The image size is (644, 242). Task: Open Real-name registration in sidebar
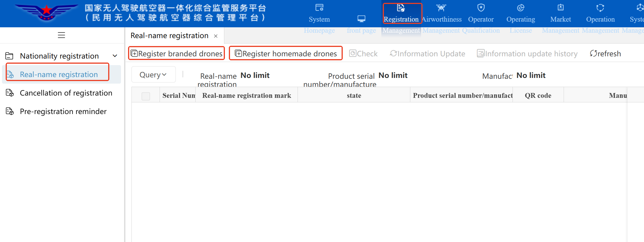(x=61, y=75)
